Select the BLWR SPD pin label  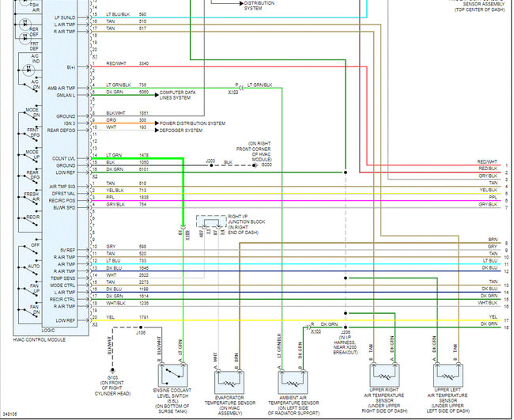pos(64,208)
